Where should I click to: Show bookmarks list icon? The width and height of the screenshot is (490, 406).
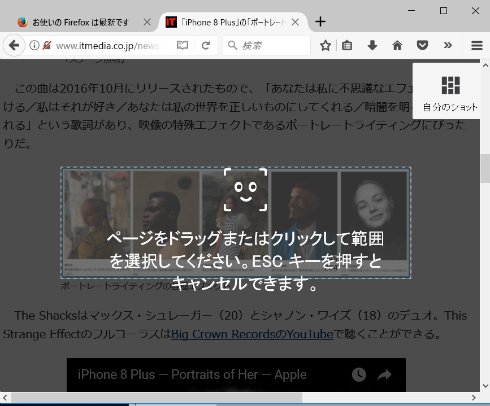click(347, 45)
